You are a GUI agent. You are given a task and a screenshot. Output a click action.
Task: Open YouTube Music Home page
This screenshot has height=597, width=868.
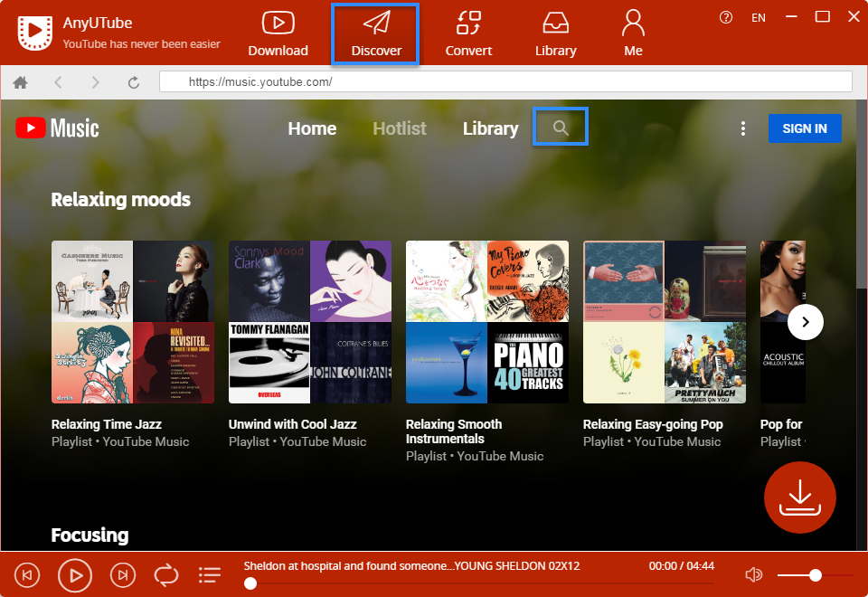312,128
